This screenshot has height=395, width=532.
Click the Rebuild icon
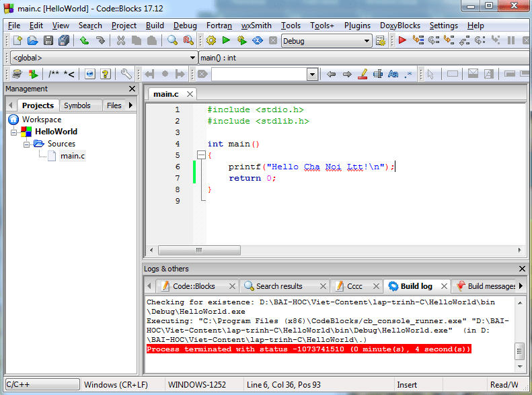(x=258, y=41)
